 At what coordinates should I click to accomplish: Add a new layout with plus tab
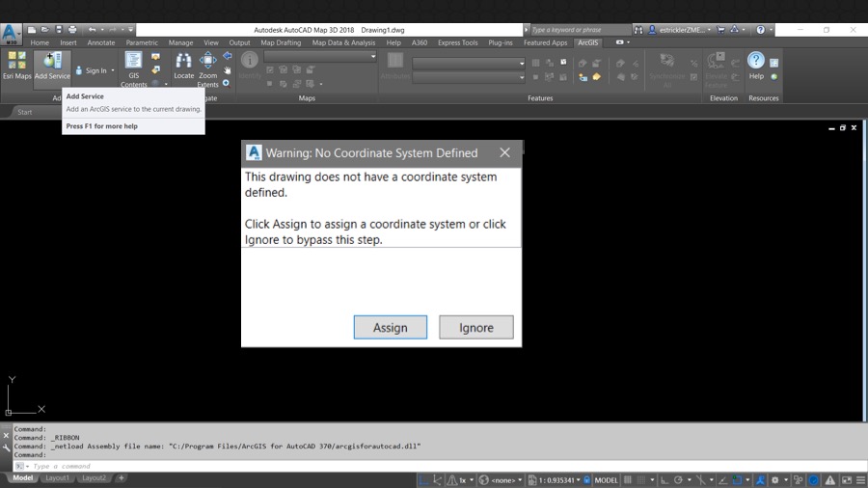[122, 478]
